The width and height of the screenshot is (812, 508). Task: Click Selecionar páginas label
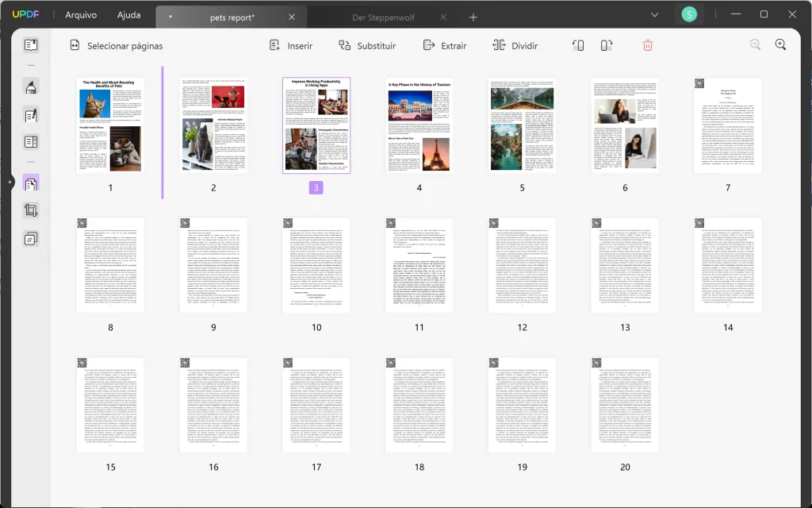[x=124, y=46]
